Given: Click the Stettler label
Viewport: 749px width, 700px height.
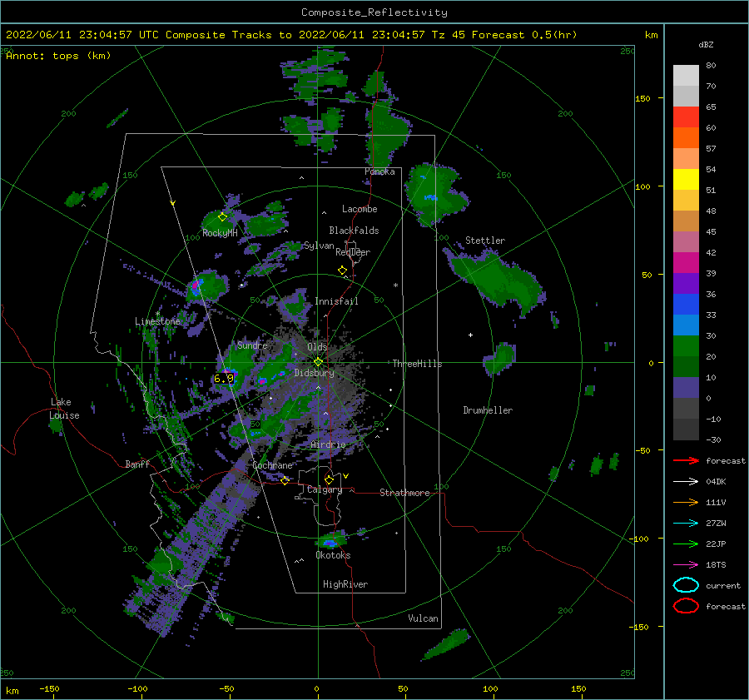Looking at the screenshot, I should [x=485, y=241].
